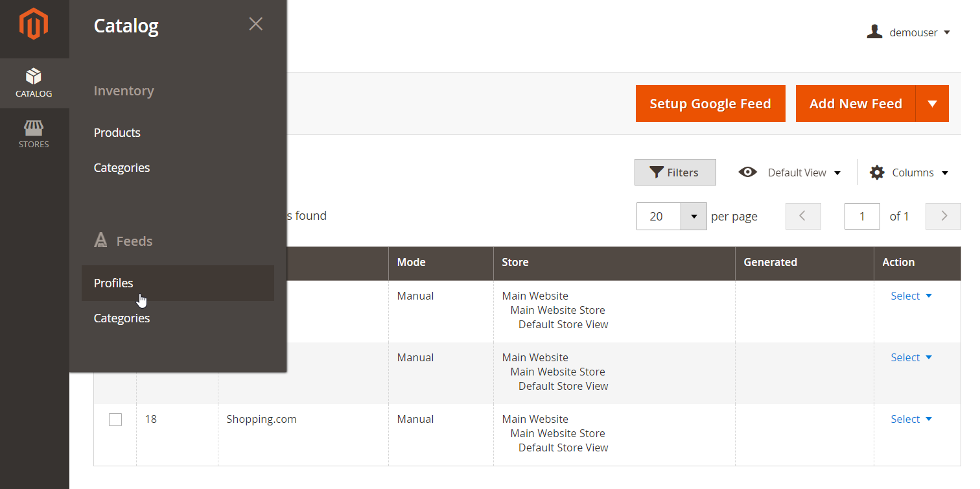The height and width of the screenshot is (489, 980).
Task: Click the Add New Feed button
Action: pos(856,103)
